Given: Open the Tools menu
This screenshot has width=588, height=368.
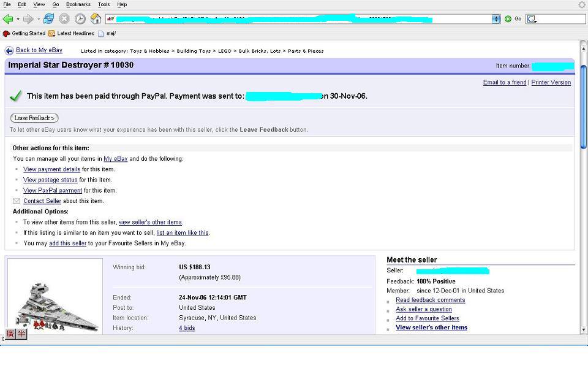Looking at the screenshot, I should 104,4.
